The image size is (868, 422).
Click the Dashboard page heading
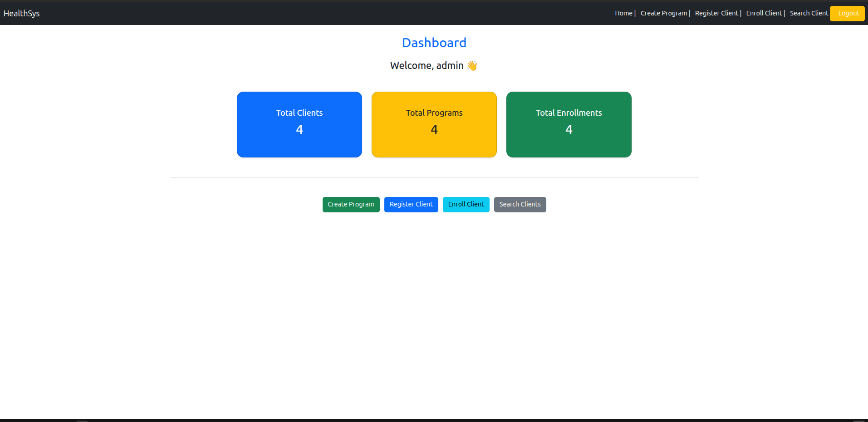click(x=434, y=42)
